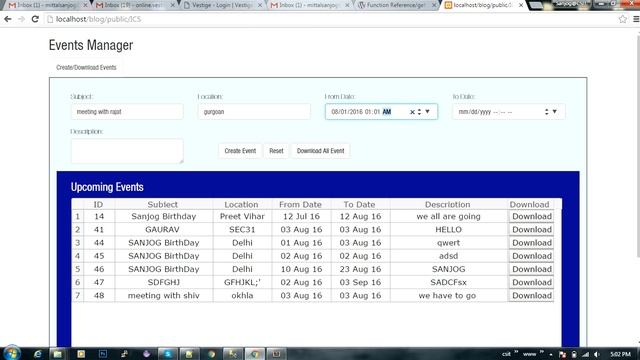The image size is (640, 360).
Task: Close the Function Reference tab
Action: click(434, 5)
